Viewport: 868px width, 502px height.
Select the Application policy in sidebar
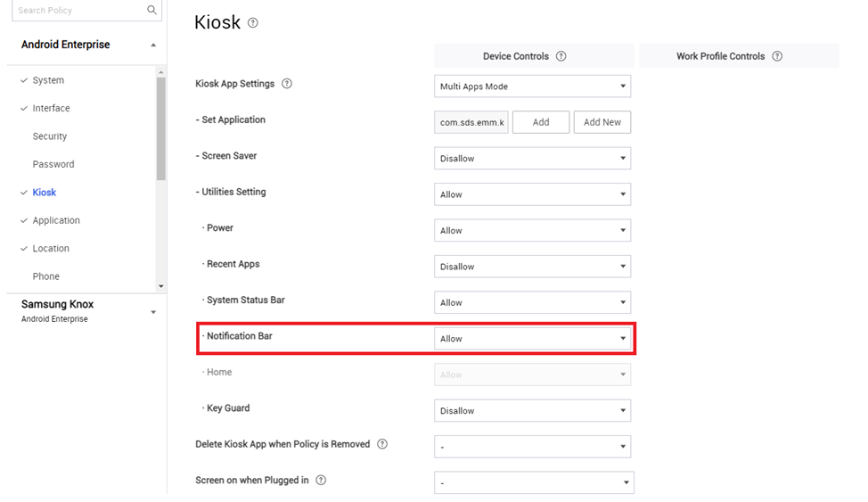[56, 220]
